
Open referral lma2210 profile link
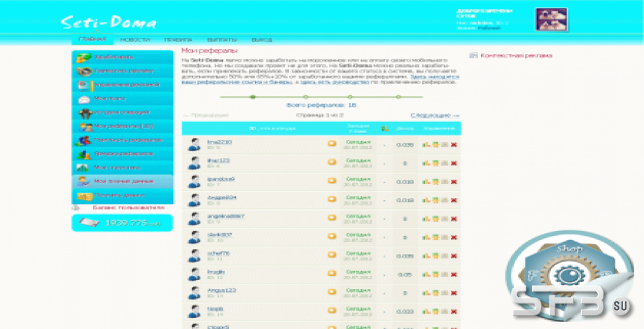[x=219, y=142]
